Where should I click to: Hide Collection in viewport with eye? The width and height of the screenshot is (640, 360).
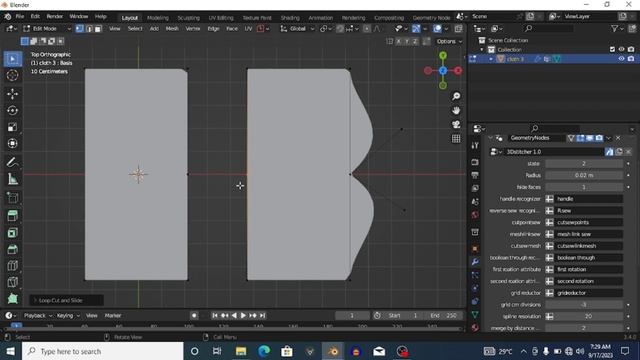pyautogui.click(x=621, y=49)
